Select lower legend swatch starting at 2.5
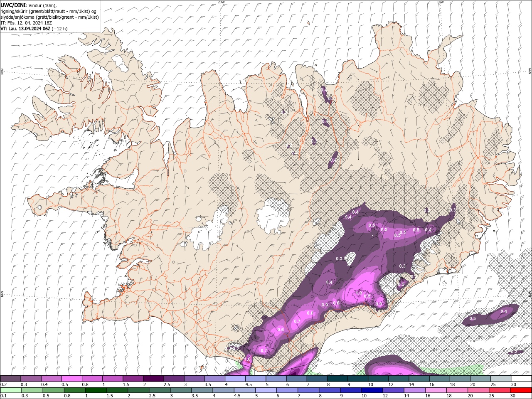 point(160,390)
